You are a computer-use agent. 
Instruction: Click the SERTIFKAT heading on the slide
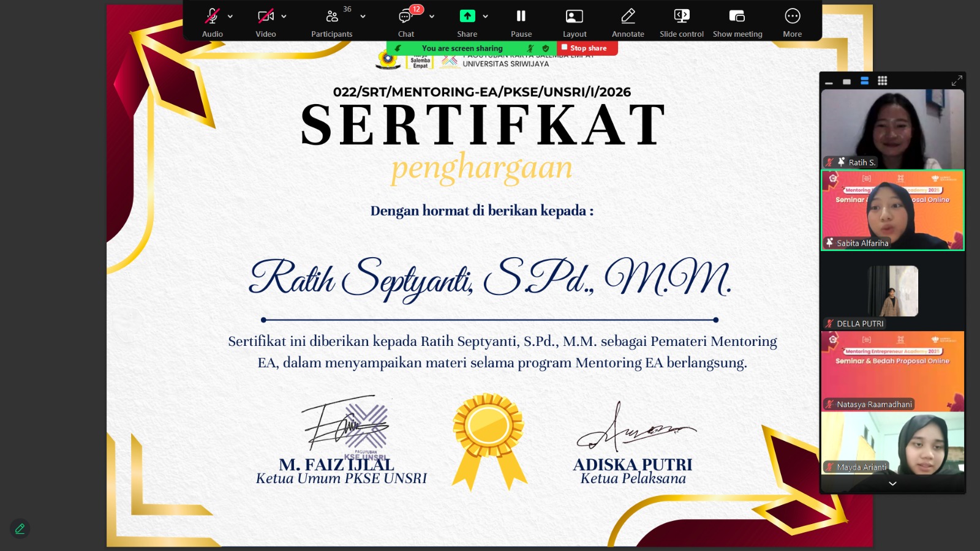point(483,125)
